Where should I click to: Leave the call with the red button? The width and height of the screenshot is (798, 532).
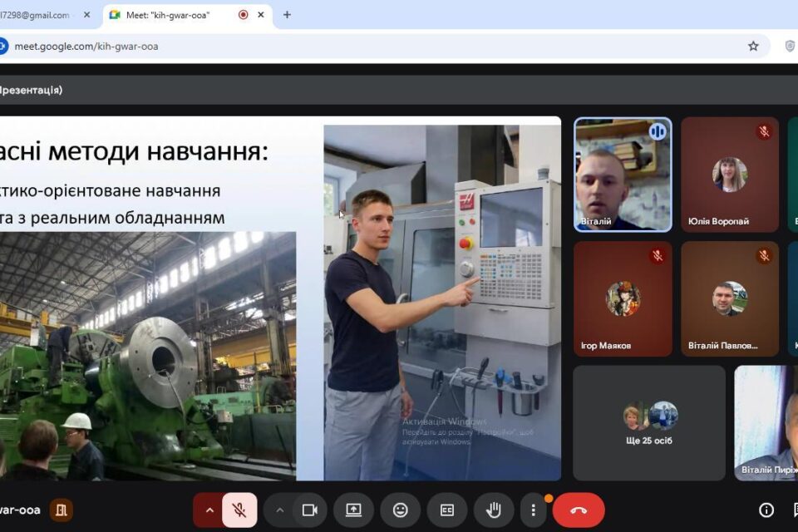point(579,510)
